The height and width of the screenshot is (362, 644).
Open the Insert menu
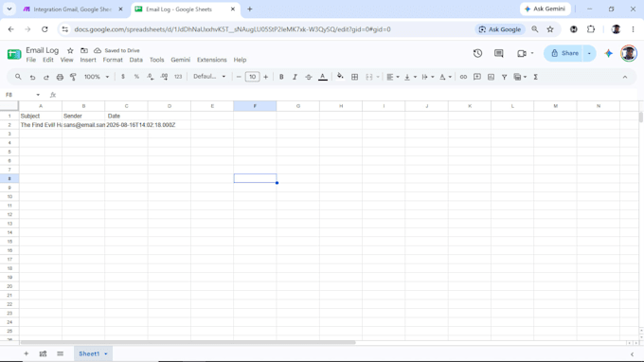(x=88, y=60)
